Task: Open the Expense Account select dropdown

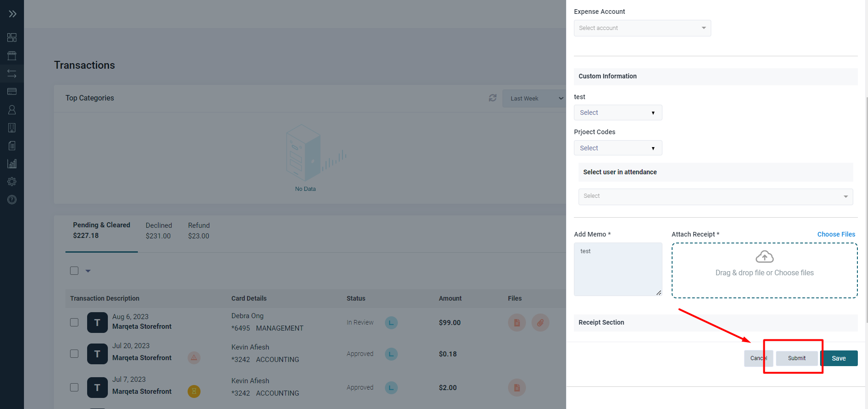Action: 642,28
